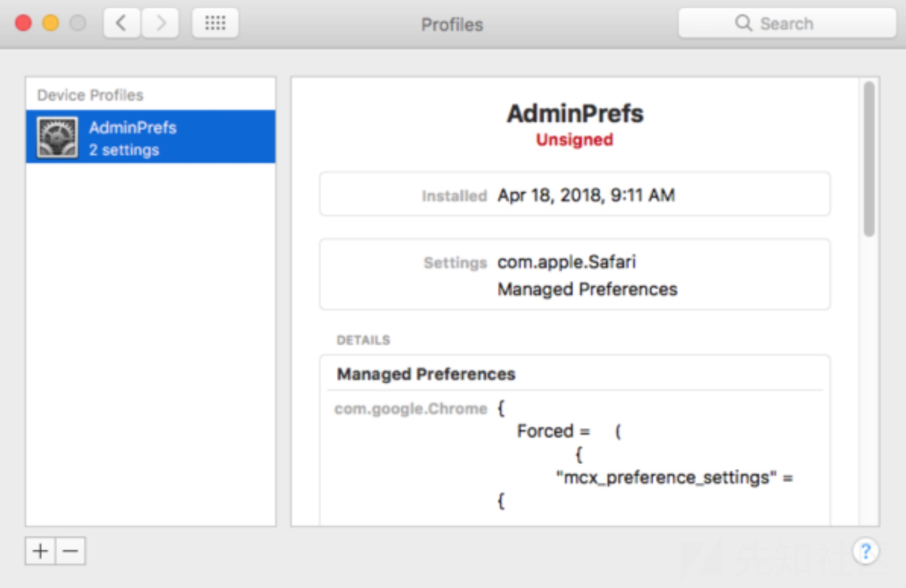Image resolution: width=906 pixels, height=588 pixels.
Task: Show all preferences grid icon
Action: pyautogui.click(x=215, y=23)
